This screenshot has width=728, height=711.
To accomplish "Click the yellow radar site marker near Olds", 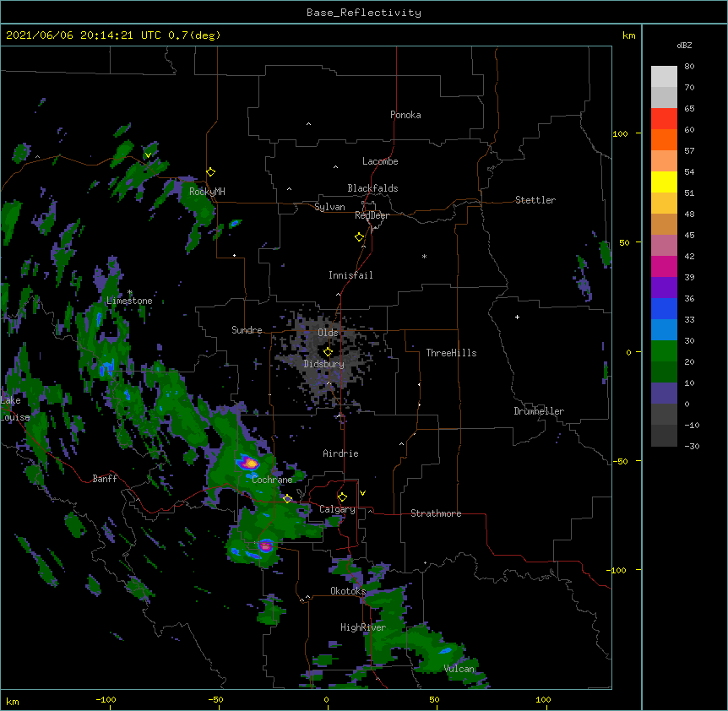I will point(328,352).
